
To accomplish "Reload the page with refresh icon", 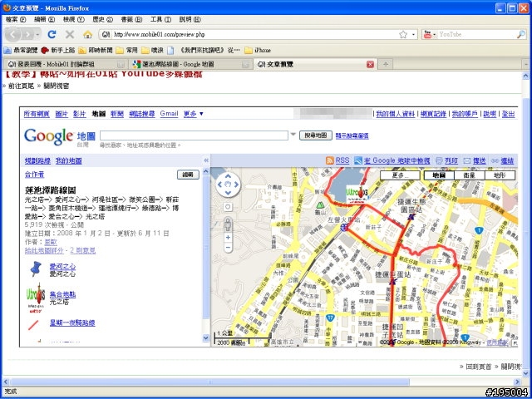I will (52, 34).
